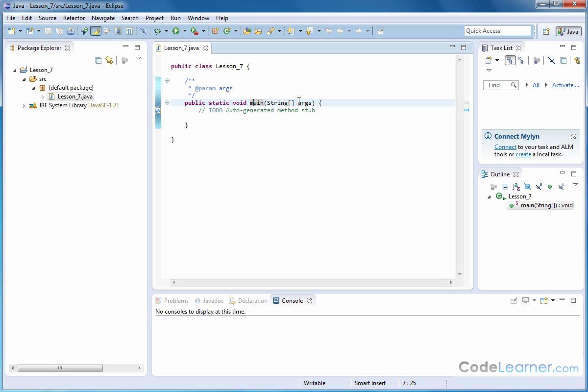
Task: Fold the main method in editor
Action: tap(167, 103)
